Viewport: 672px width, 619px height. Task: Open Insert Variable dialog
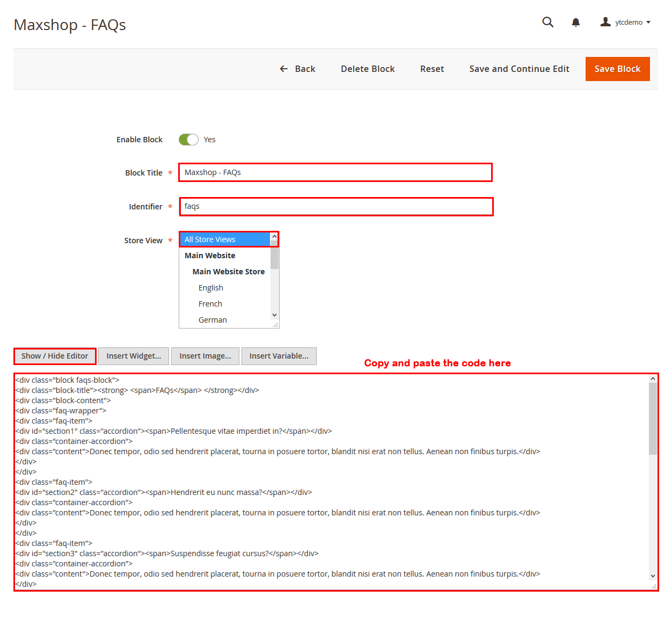tap(279, 356)
